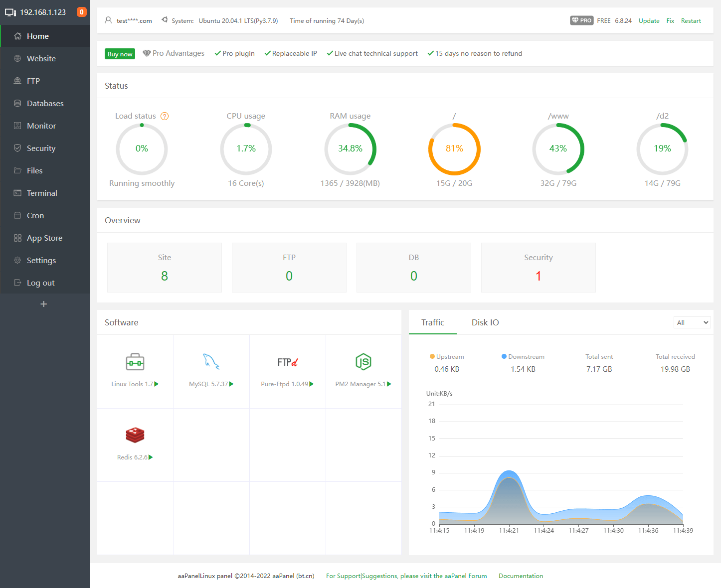Switch to the Disk IO tab
The height and width of the screenshot is (588, 721).
tap(485, 322)
